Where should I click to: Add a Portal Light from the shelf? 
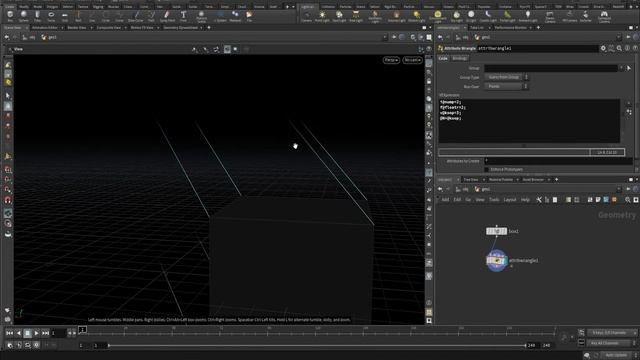pos(507,16)
